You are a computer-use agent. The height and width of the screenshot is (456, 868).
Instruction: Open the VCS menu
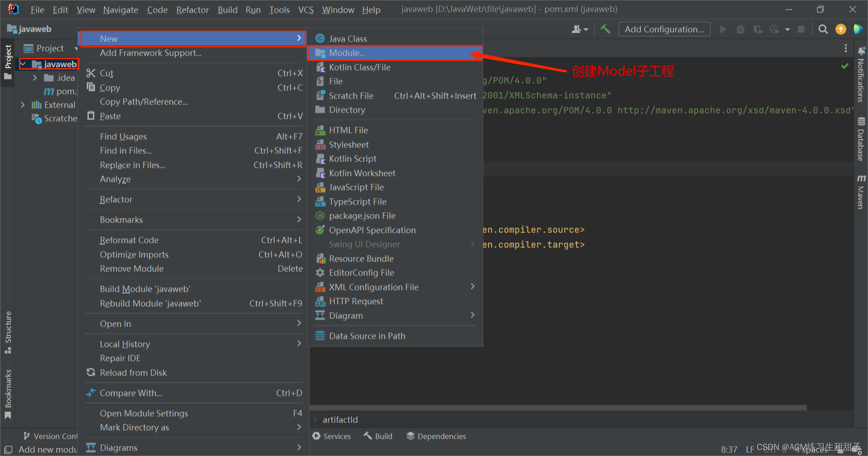(x=306, y=9)
